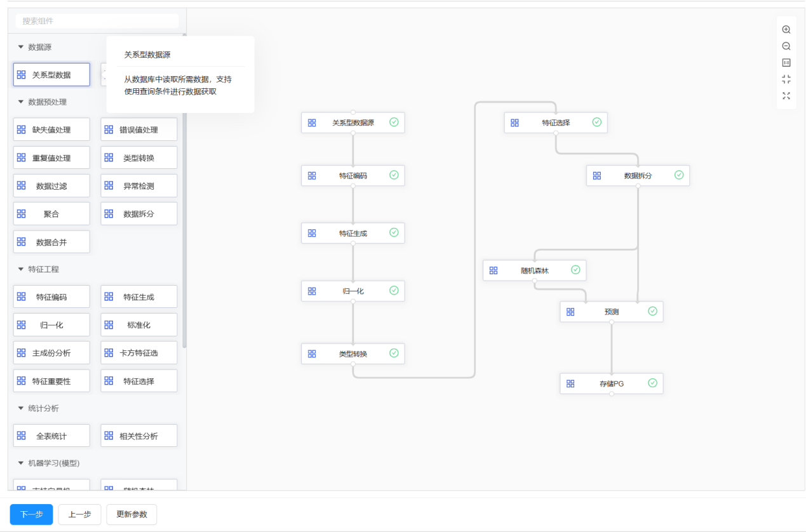The width and height of the screenshot is (806, 532).
Task: Zoom in on the workflow canvas
Action: [786, 30]
